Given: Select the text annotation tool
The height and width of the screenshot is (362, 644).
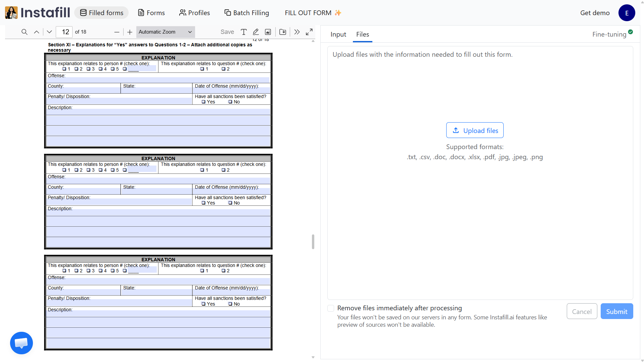Looking at the screenshot, I should [x=244, y=32].
